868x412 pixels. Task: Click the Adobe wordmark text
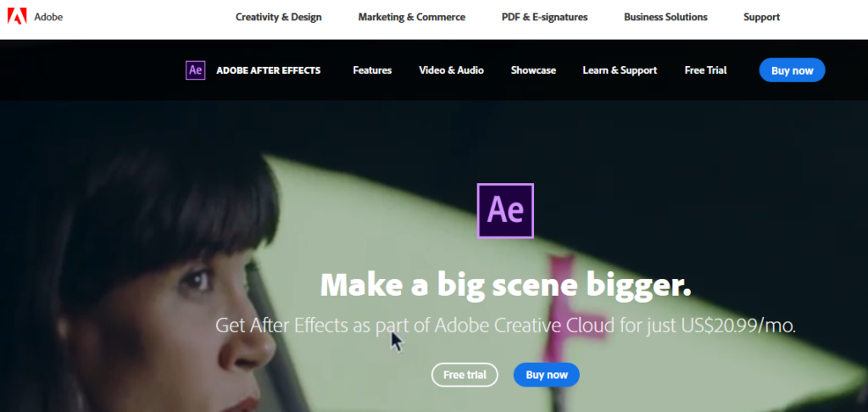coord(48,17)
